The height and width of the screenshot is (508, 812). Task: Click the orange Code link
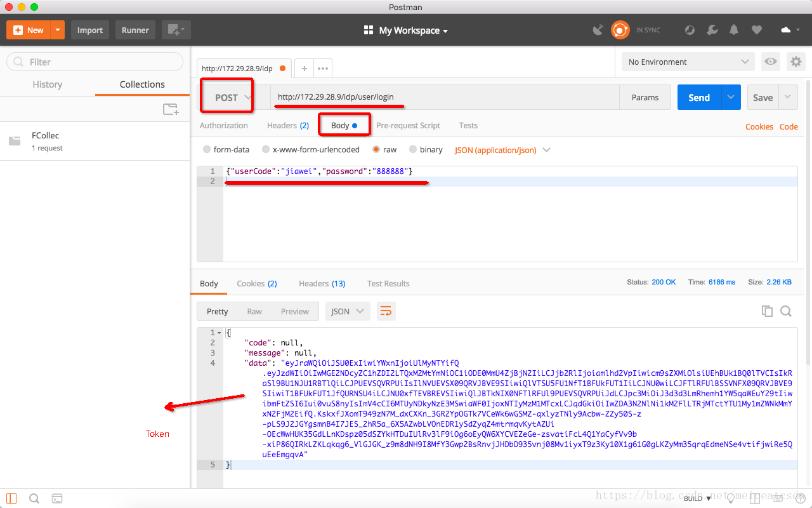[789, 127]
